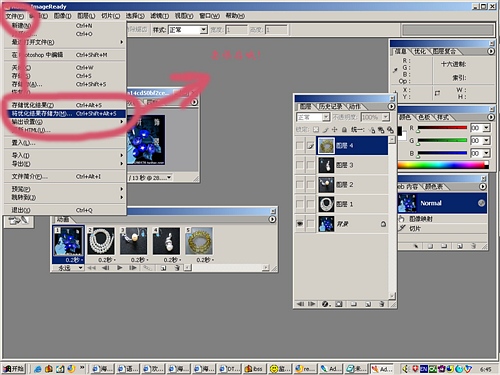The width and height of the screenshot is (500, 375).
Task: Open frame 3 delay 0.2秒 dropdown
Action: (139, 260)
